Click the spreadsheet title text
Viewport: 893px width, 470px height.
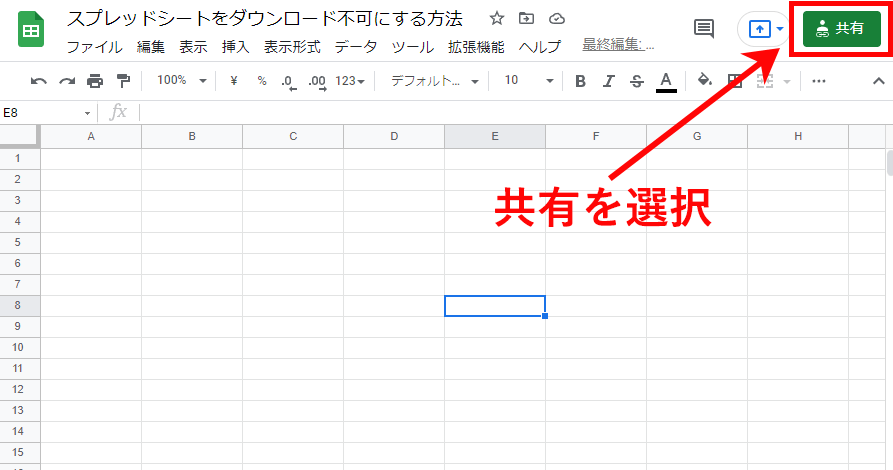point(265,19)
